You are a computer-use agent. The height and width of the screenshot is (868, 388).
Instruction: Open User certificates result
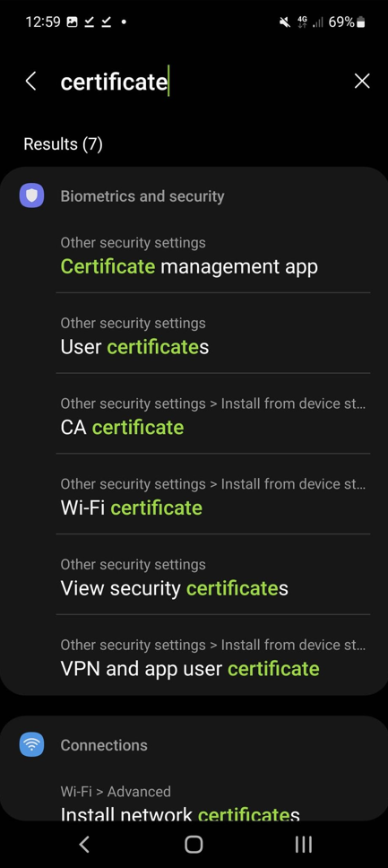click(213, 337)
